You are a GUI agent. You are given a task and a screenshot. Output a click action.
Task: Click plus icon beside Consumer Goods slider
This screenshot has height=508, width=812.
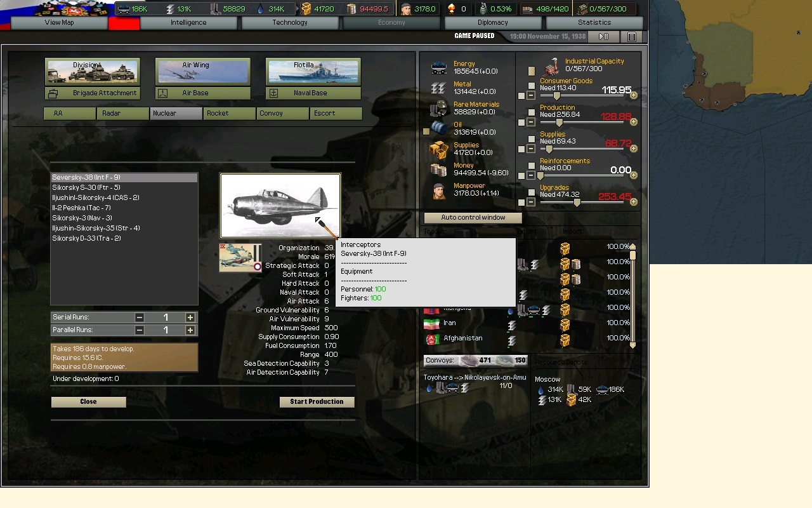tap(633, 95)
